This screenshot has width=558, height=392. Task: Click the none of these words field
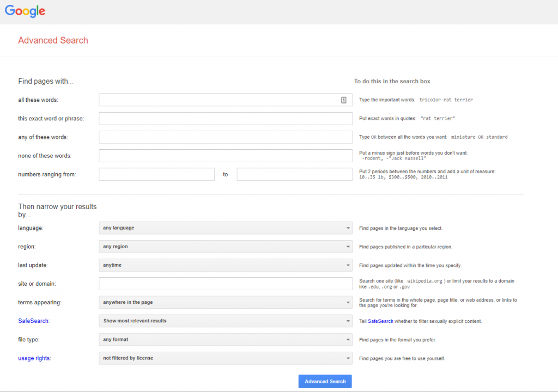[x=226, y=156]
